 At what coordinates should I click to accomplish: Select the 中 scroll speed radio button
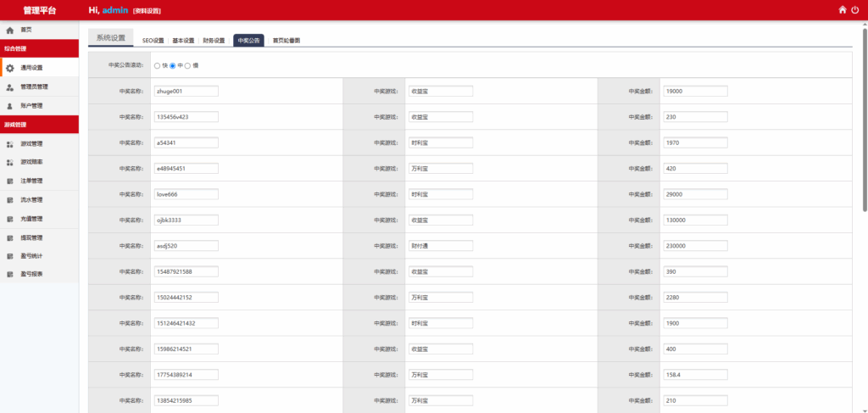click(173, 65)
